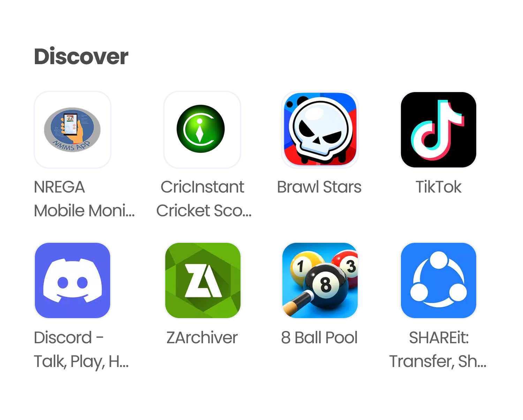Click the 'SHAREit: Transfer, Sh...' label

pyautogui.click(x=438, y=350)
